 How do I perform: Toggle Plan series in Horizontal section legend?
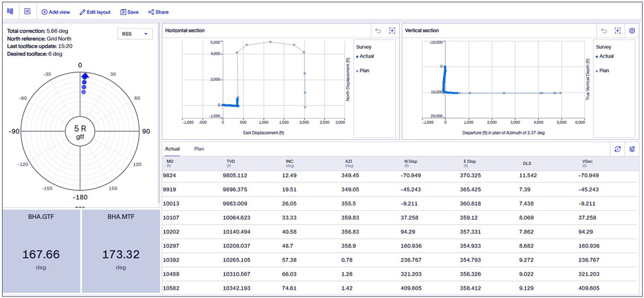pyautogui.click(x=365, y=71)
